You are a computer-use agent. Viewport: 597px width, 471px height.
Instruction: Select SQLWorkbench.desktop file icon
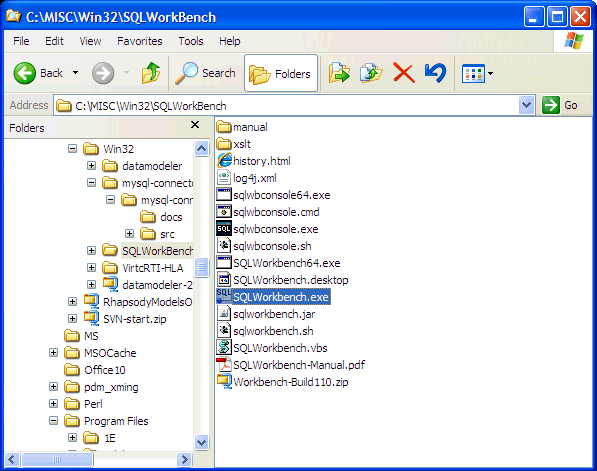[224, 279]
